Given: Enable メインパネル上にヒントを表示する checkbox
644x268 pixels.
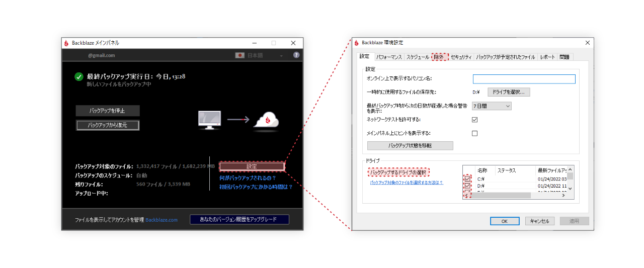Looking at the screenshot, I should pyautogui.click(x=474, y=133).
